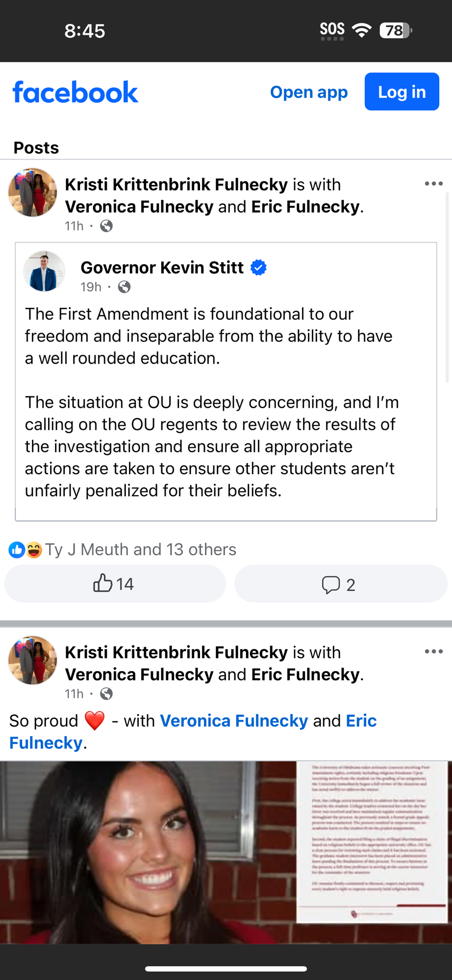Click the globe privacy icon on first post
The width and height of the screenshot is (452, 980).
point(106,226)
